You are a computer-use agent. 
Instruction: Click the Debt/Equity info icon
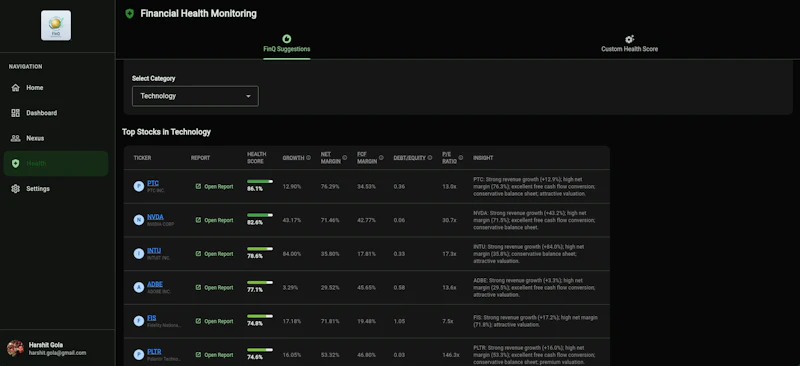point(430,158)
